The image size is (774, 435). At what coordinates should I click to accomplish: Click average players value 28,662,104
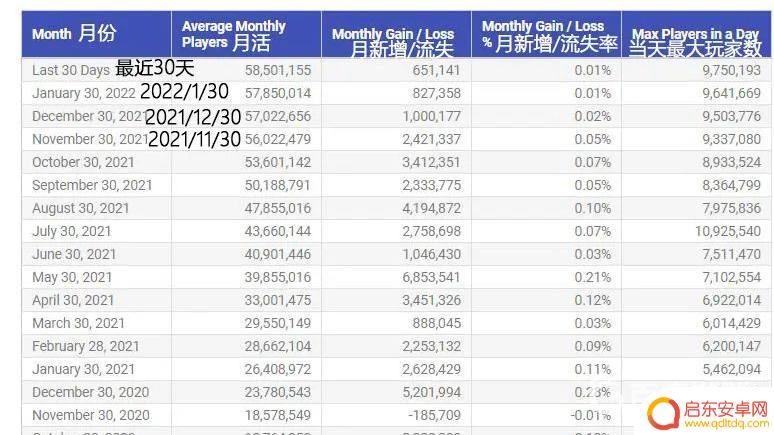(x=278, y=346)
